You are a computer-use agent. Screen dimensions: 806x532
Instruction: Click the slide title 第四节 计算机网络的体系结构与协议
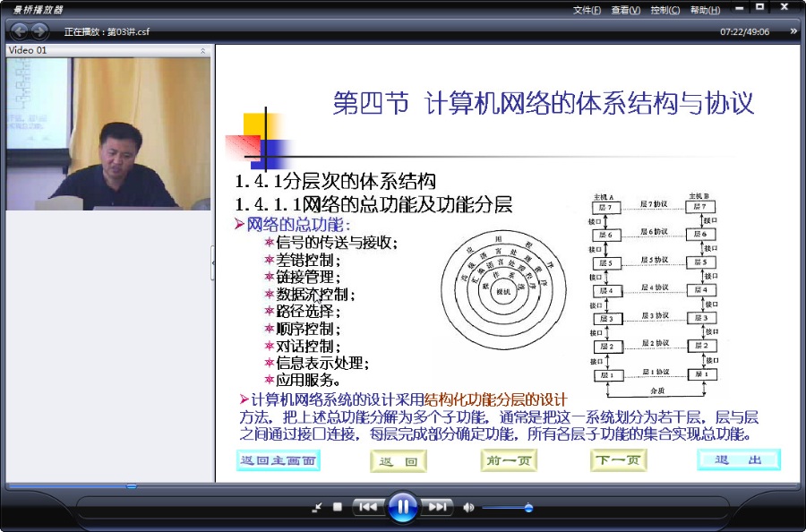(544, 103)
